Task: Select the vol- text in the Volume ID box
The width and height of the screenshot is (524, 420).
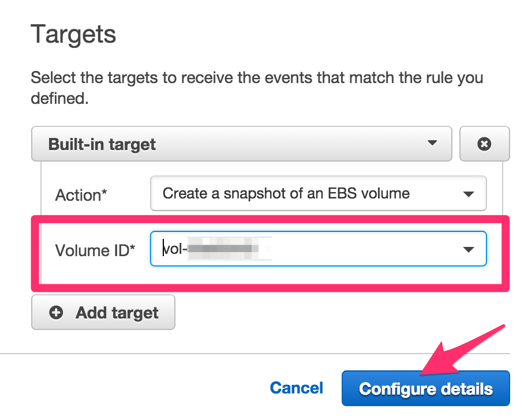Action: [x=173, y=248]
